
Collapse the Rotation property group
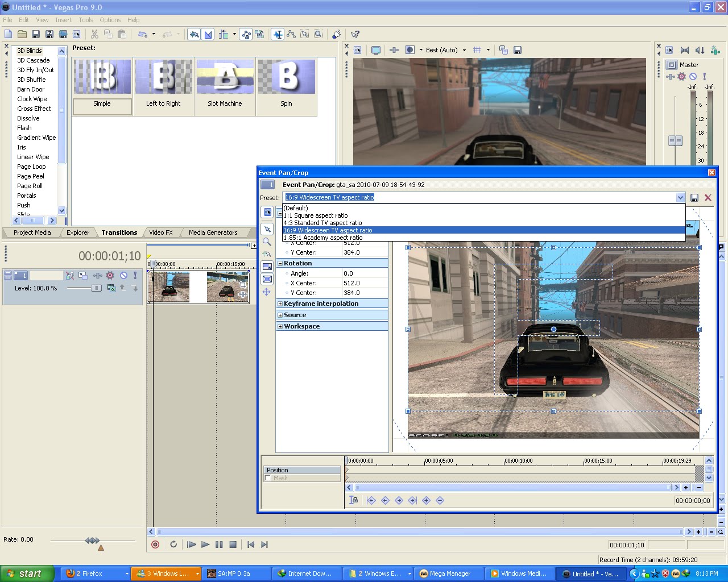coord(280,263)
